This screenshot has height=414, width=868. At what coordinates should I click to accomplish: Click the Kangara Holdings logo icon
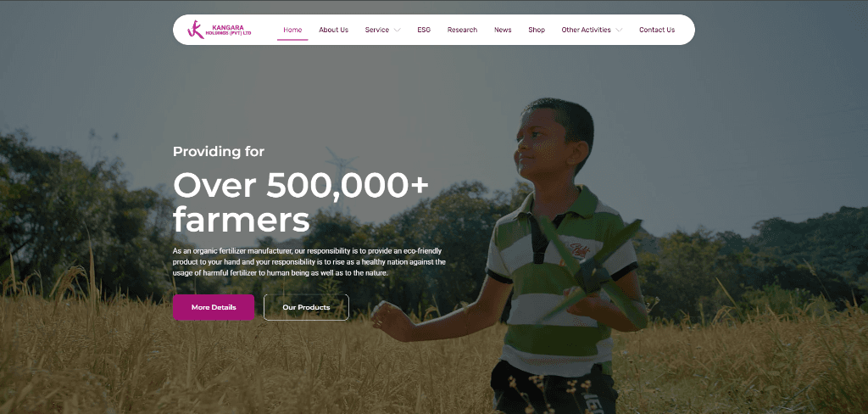tap(196, 30)
